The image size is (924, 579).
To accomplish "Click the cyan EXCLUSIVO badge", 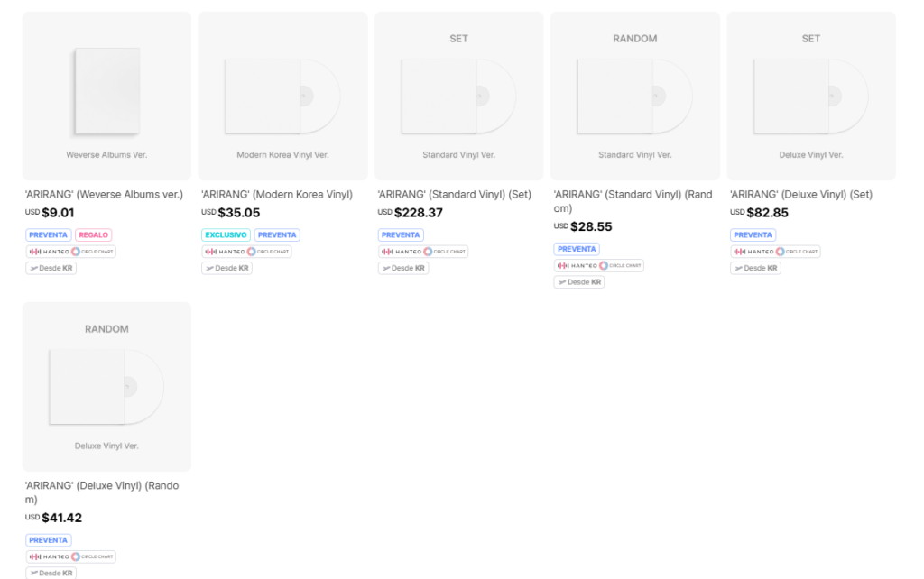I will [226, 235].
